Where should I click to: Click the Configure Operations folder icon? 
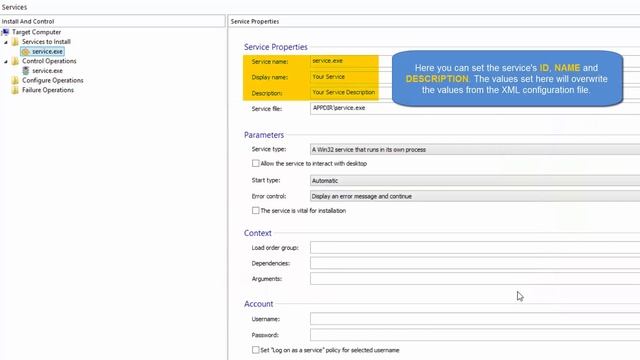pos(16,80)
